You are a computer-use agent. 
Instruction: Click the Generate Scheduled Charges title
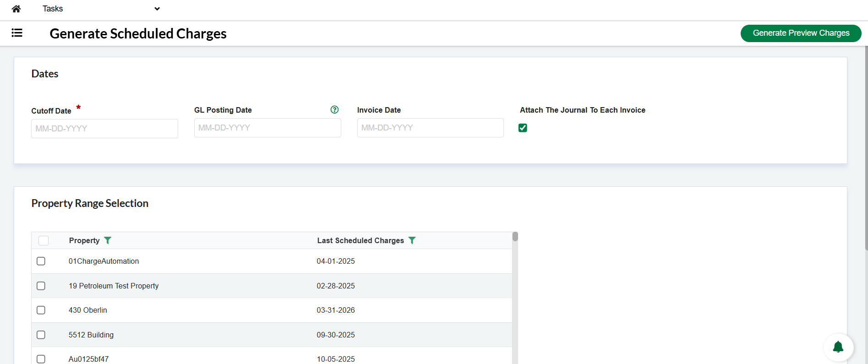pyautogui.click(x=138, y=33)
